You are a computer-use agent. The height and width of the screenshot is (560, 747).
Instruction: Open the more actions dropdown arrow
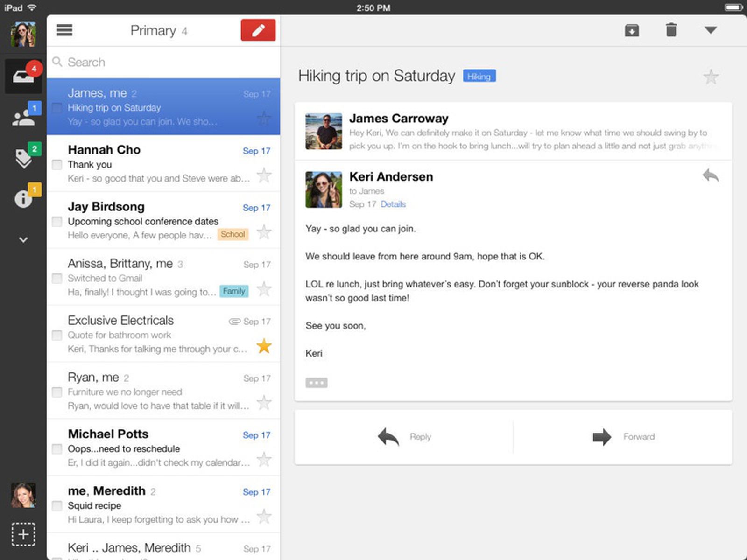[710, 30]
